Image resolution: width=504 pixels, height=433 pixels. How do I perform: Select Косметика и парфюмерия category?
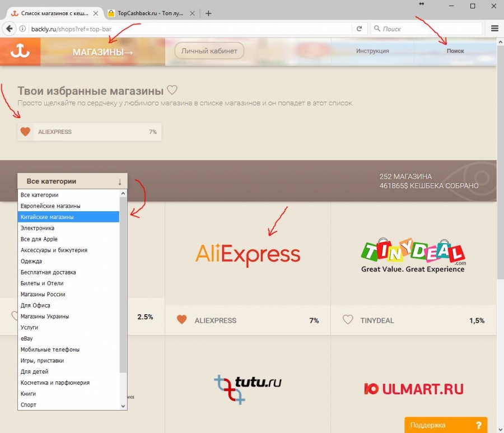coord(68,383)
